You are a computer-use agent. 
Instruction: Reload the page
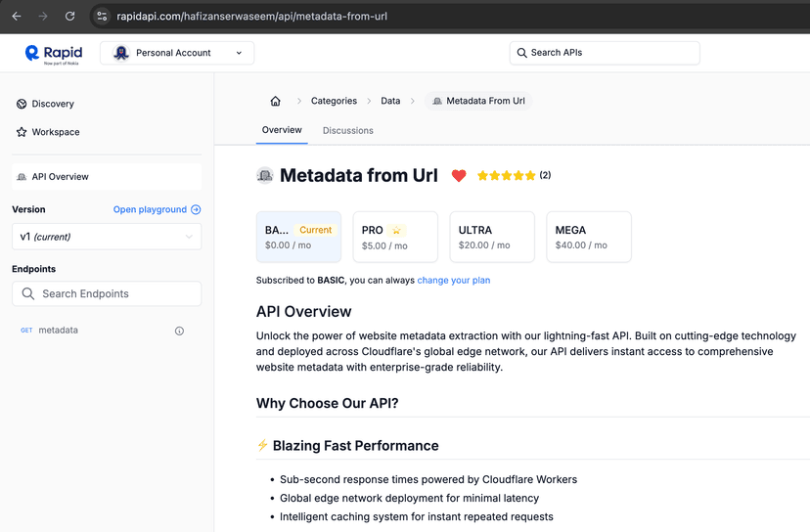(x=69, y=16)
